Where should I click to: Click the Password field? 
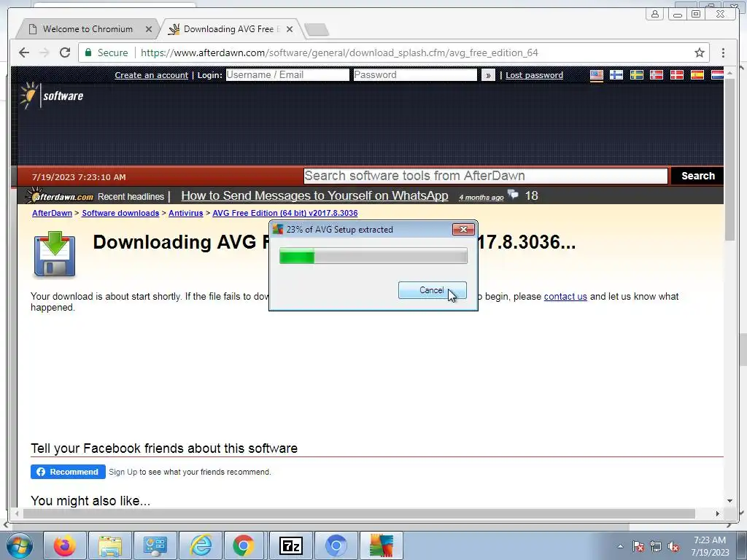[415, 75]
